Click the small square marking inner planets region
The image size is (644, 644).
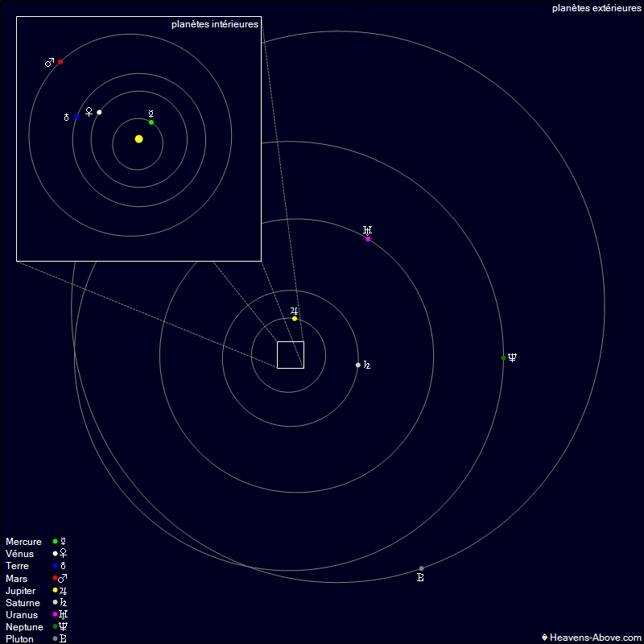(x=291, y=355)
